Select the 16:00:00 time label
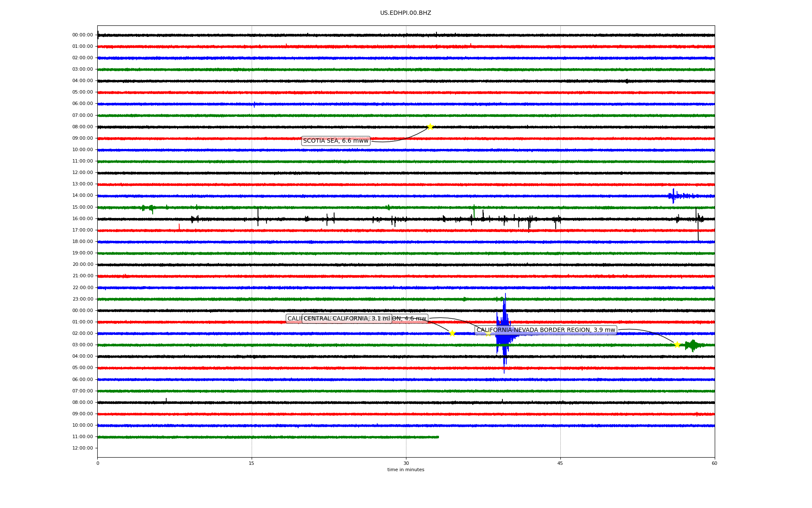812x508 pixels. (82, 219)
